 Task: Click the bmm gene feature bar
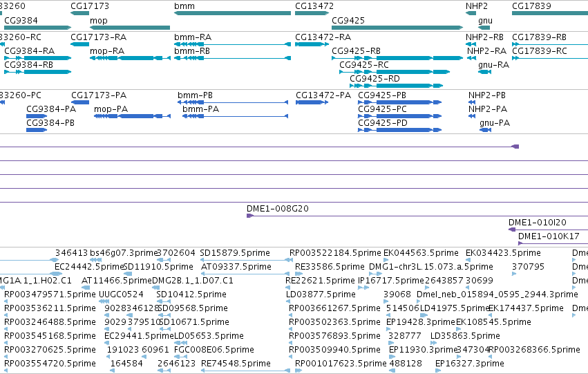click(x=232, y=13)
